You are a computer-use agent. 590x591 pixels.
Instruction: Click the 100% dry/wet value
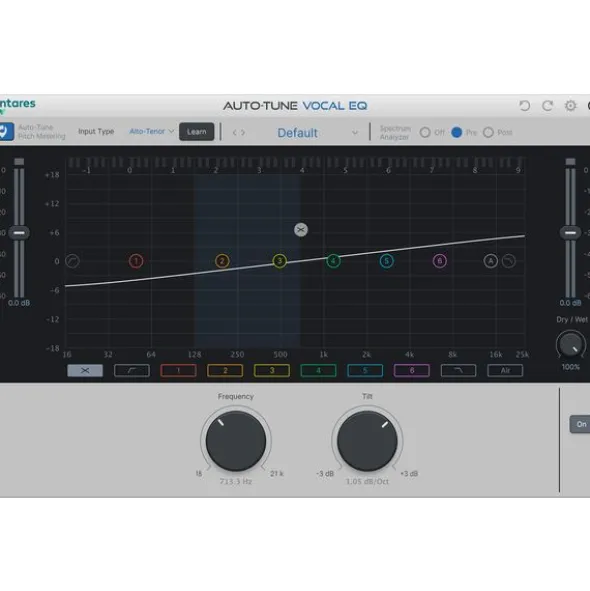click(x=570, y=367)
